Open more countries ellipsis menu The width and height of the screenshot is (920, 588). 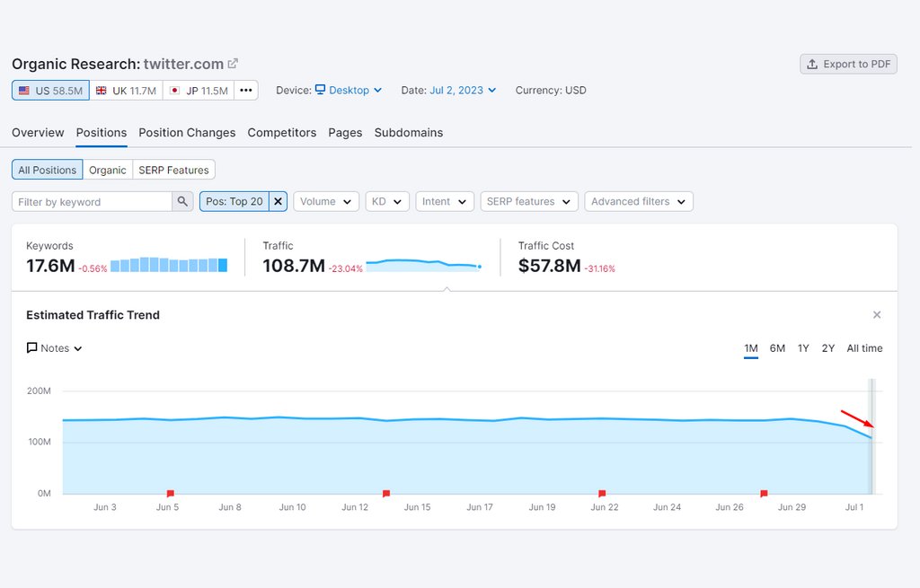tap(246, 91)
